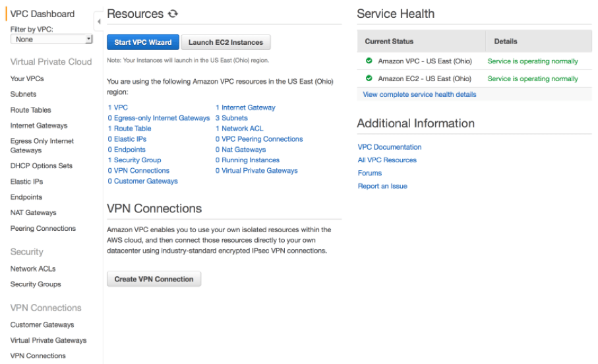This screenshot has height=364, width=598.
Task: Click the Amazon EC2 green status icon
Action: tap(369, 78)
